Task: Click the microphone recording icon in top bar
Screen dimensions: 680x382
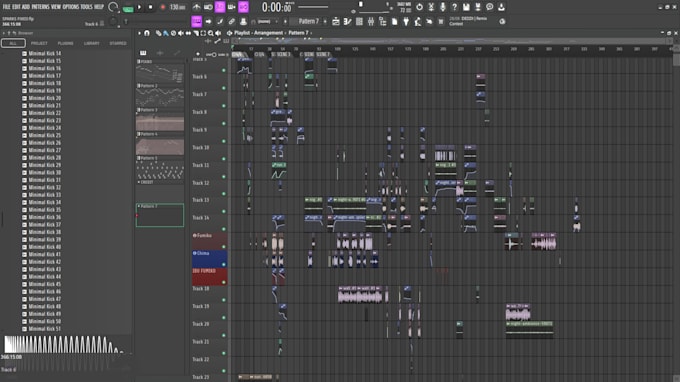Action: [x=443, y=7]
